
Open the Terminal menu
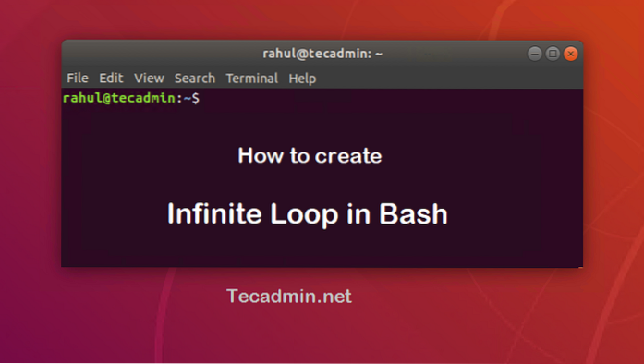click(x=251, y=78)
